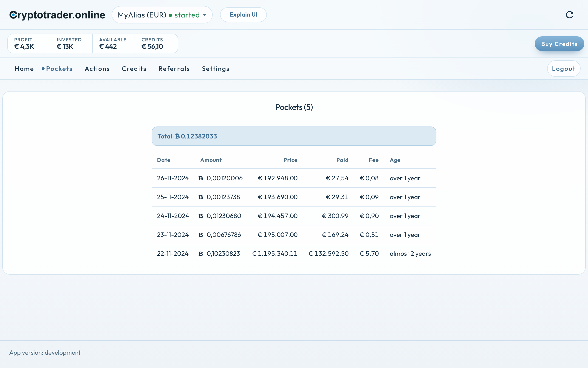Click the PROFIT € 4,3K stat

pos(29,43)
